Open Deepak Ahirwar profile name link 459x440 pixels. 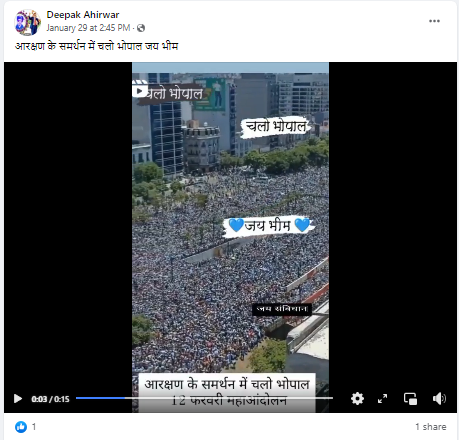[x=83, y=15]
